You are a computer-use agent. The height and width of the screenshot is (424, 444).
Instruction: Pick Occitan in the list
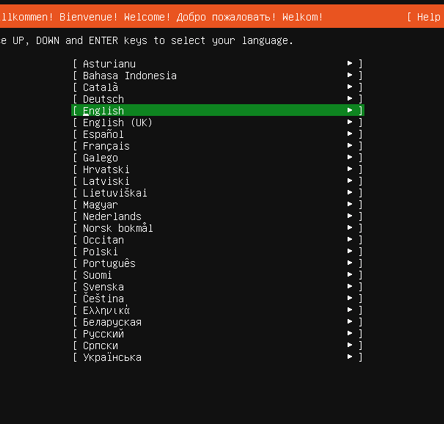pos(218,240)
